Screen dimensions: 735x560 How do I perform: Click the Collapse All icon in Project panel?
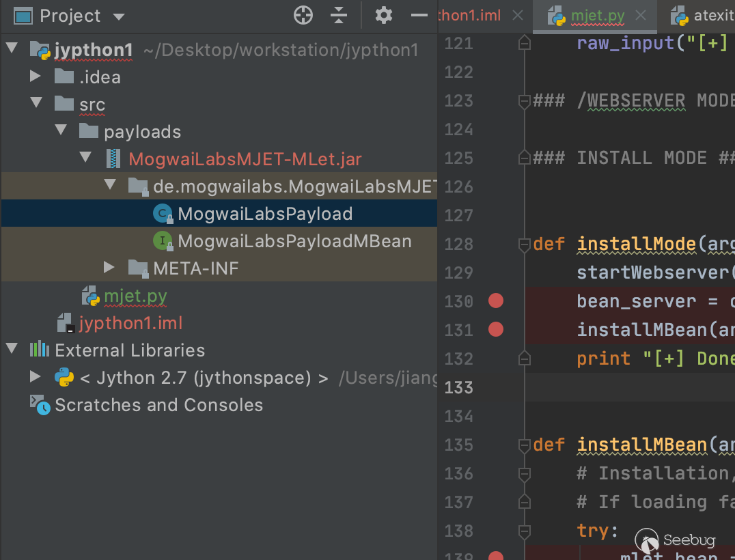coord(339,16)
